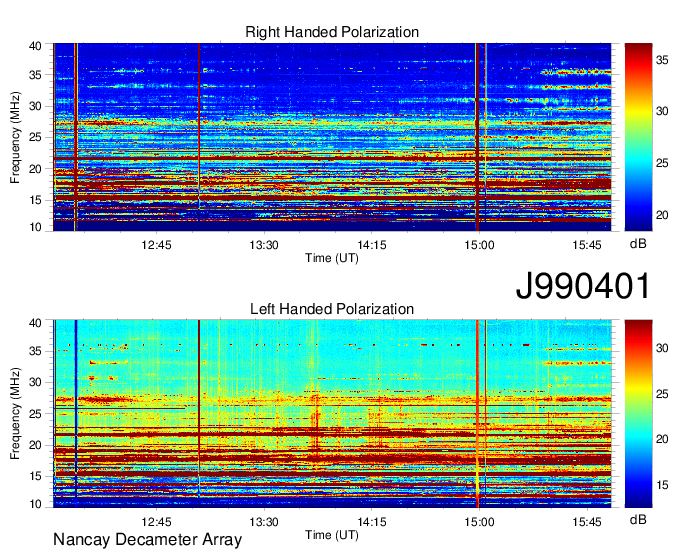Click the '15' frequency tick of Right Handed plot

coord(35,200)
